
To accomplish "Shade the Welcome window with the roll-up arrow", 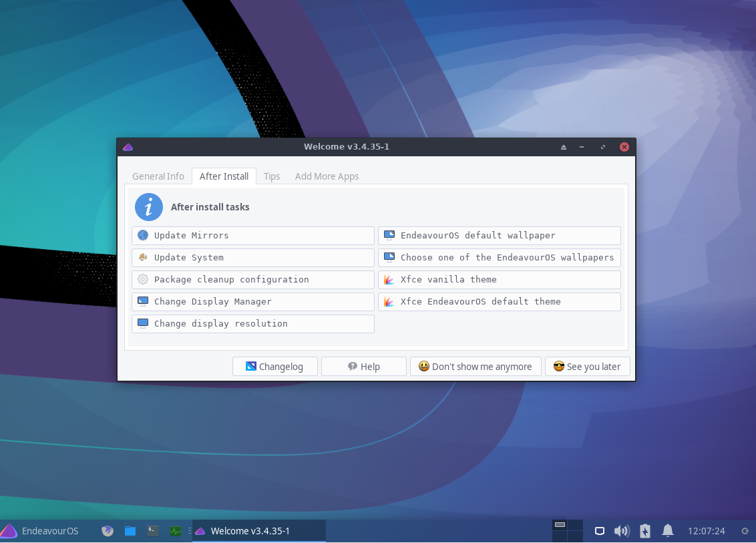I will [564, 147].
